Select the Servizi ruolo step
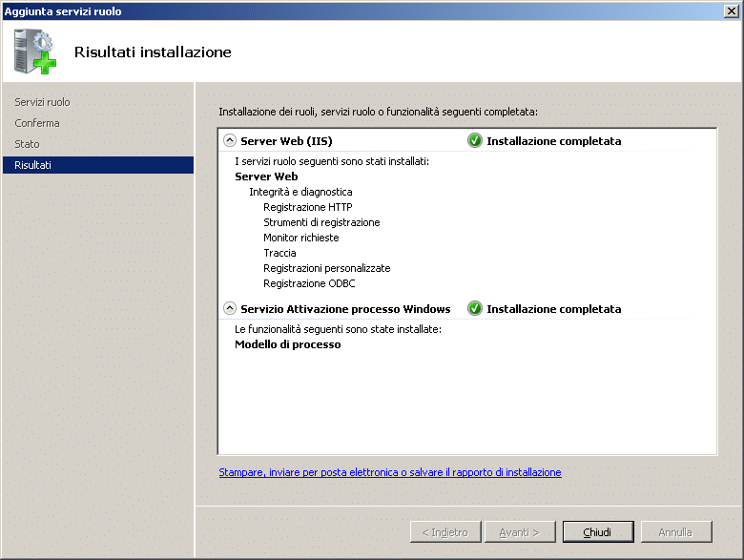The height and width of the screenshot is (560, 744). point(42,102)
